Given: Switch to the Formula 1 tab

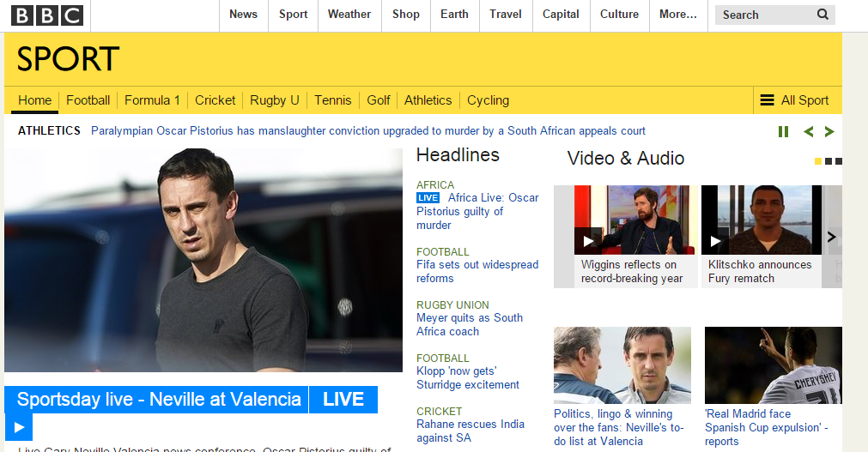Looking at the screenshot, I should pos(152,100).
